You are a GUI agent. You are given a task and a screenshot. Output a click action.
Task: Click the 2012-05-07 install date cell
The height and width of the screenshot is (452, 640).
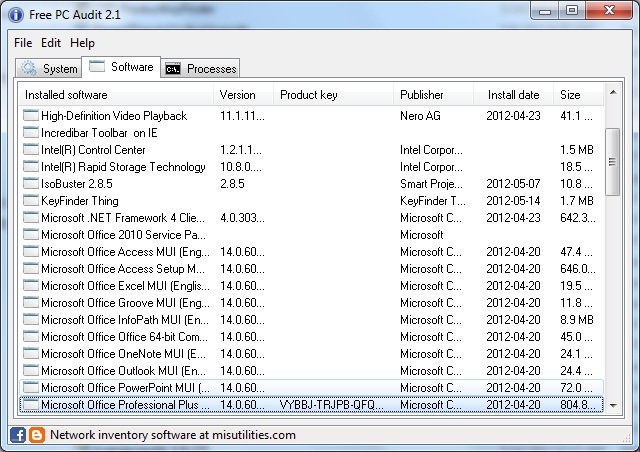click(513, 184)
